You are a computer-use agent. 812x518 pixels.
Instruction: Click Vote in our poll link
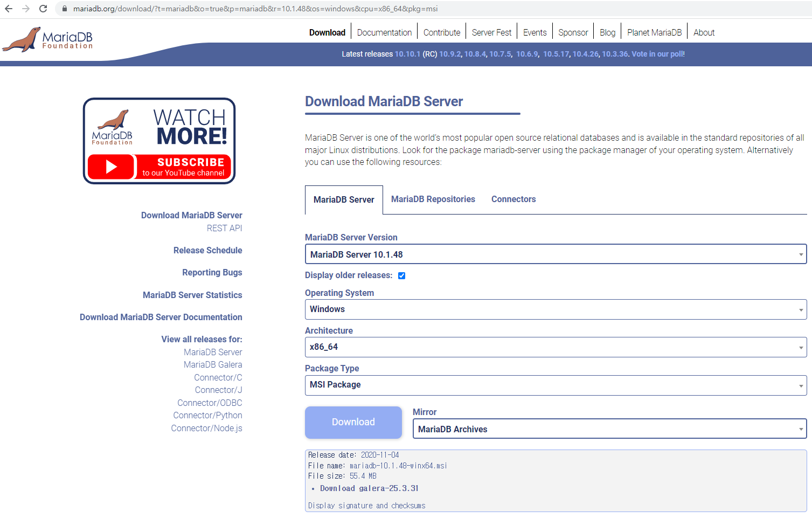[x=658, y=54]
